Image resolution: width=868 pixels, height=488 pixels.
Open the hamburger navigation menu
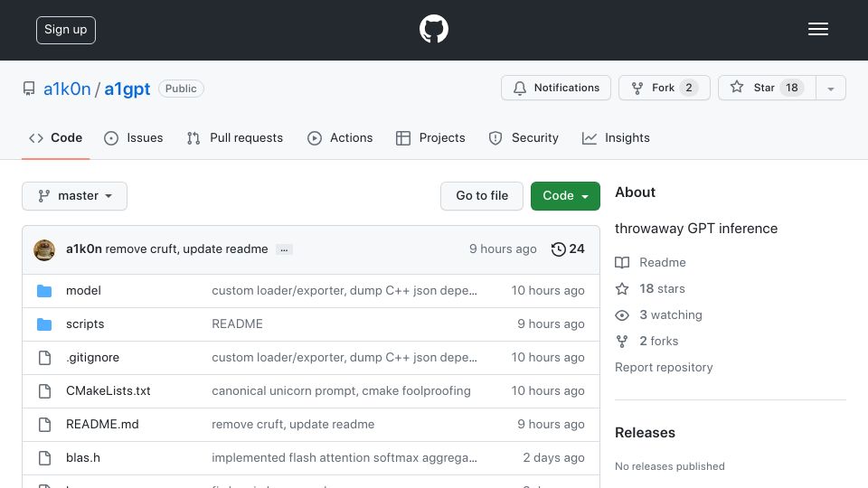(x=817, y=29)
